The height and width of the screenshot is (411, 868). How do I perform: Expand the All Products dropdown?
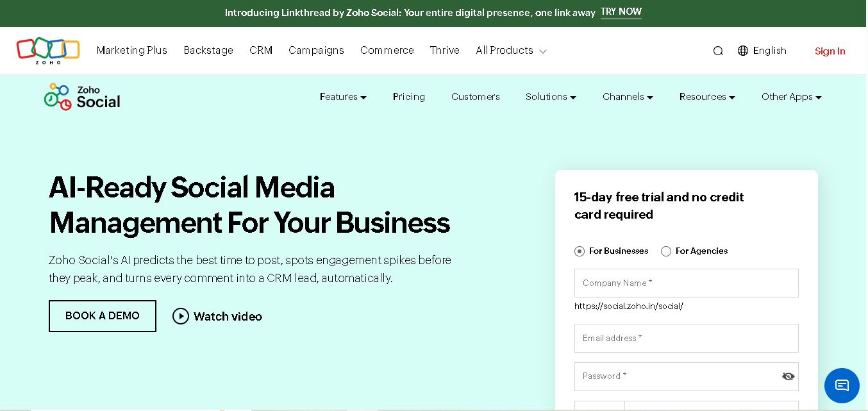point(511,51)
